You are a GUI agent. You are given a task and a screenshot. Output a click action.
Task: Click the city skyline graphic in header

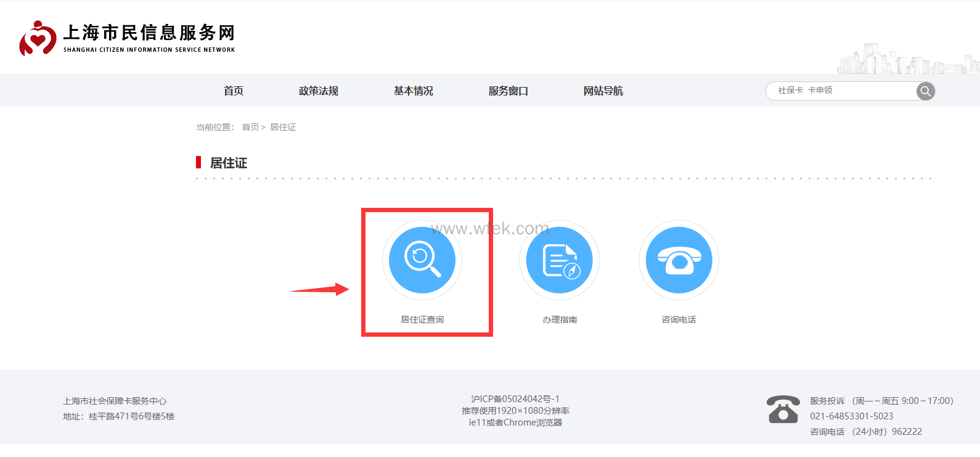906,60
